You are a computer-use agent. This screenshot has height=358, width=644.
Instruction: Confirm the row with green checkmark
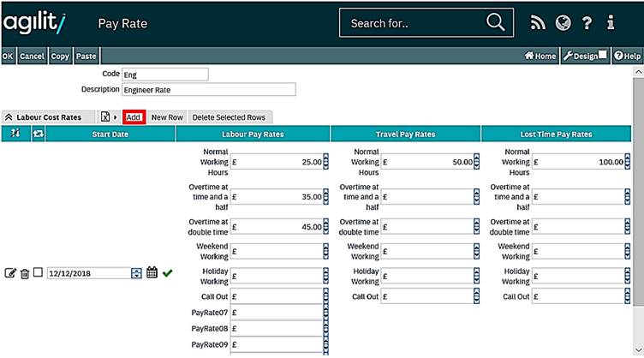[167, 273]
